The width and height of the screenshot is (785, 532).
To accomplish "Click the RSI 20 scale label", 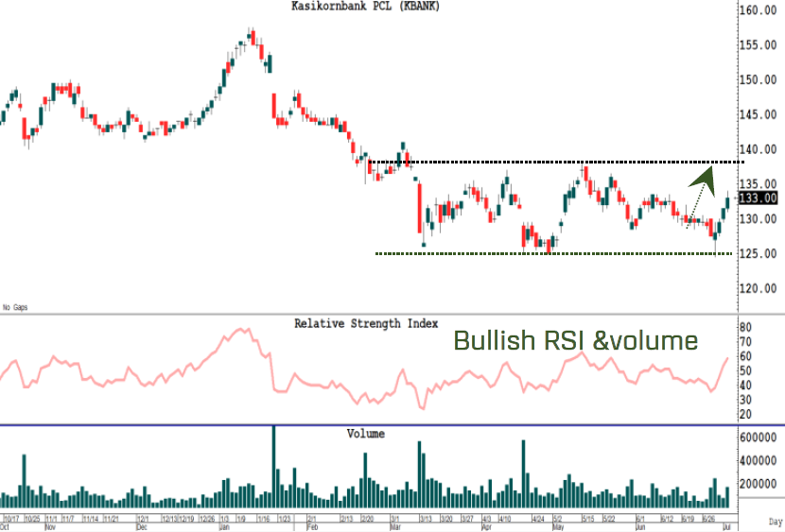I will point(745,414).
